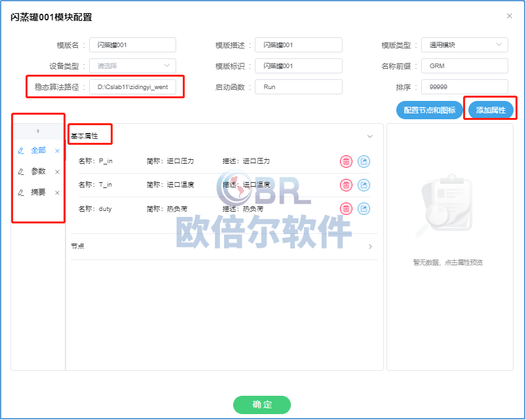Click blue edit icon for duty row

(364, 208)
